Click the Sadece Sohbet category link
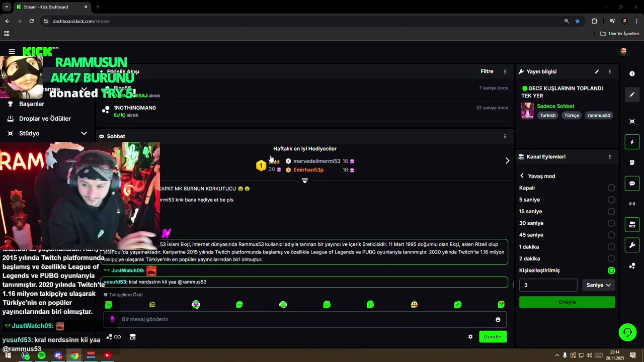The image size is (644, 362). [555, 106]
